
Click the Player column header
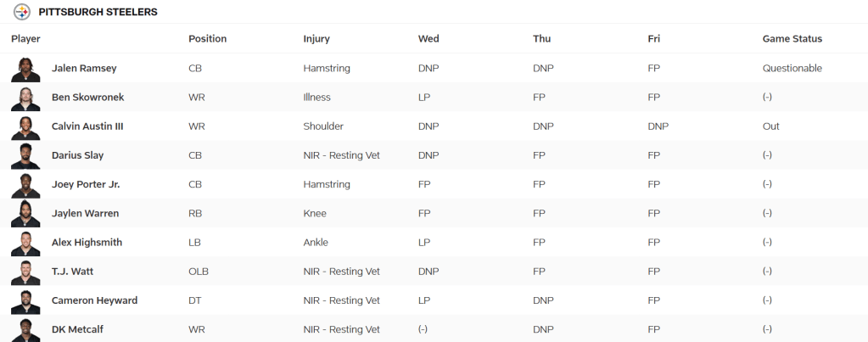pos(25,39)
